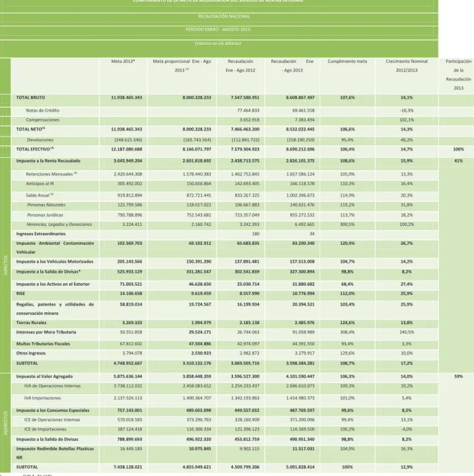Click the 100% participation cell

point(458,149)
